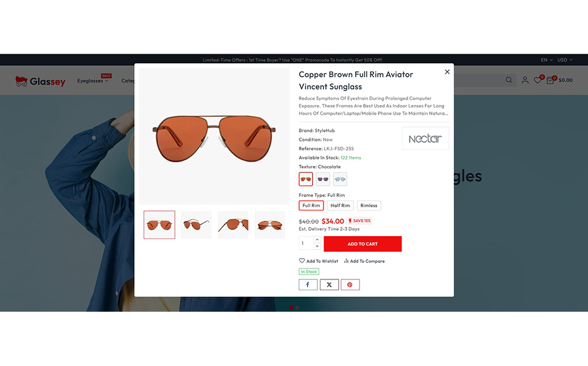Select the Half Rim frame type
This screenshot has width=588, height=366.
tap(340, 206)
